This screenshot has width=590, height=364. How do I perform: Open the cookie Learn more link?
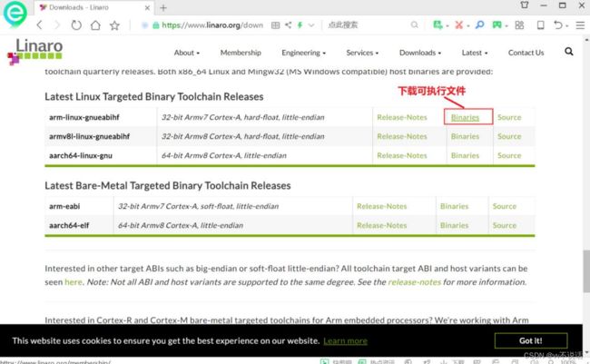pos(345,341)
